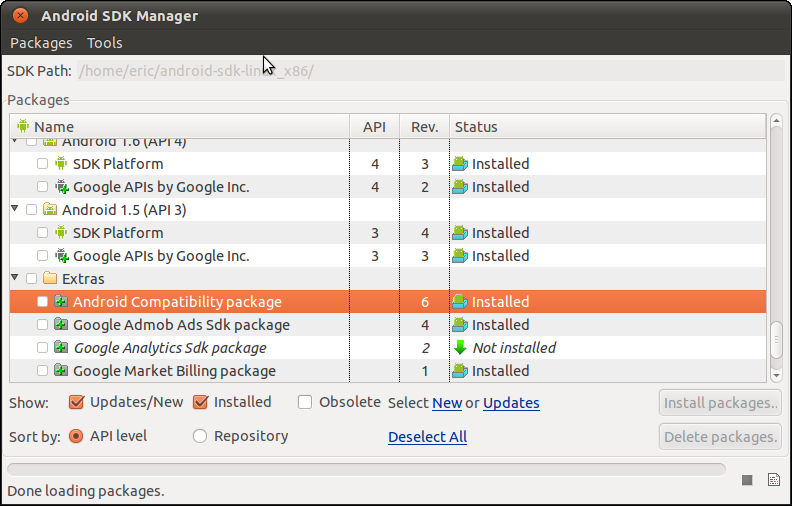The image size is (792, 506).
Task: Check Google Admob Ads Sdk package checkbox
Action: tap(42, 324)
